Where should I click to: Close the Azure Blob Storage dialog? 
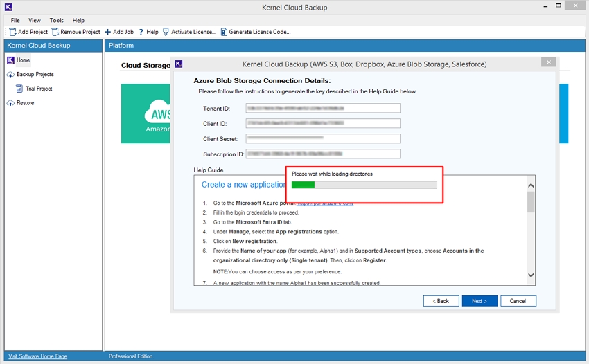548,62
